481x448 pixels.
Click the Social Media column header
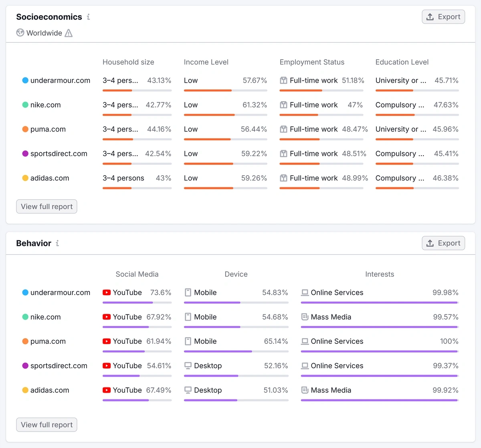pos(137,274)
